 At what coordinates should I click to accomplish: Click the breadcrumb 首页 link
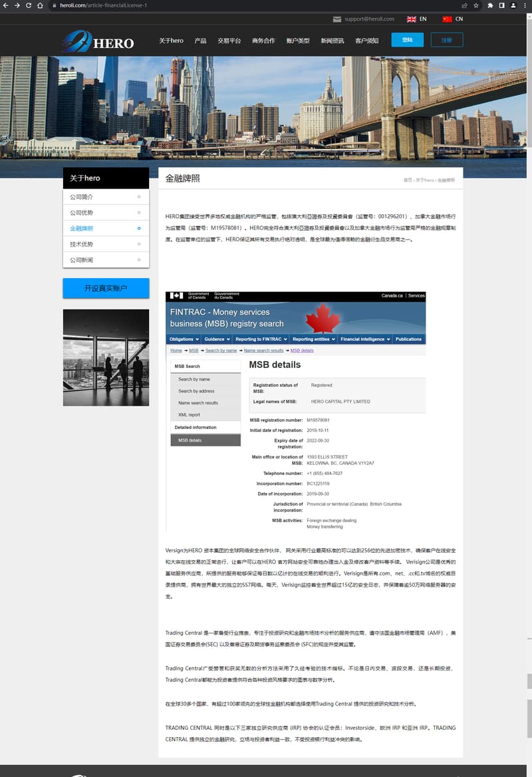click(x=408, y=180)
